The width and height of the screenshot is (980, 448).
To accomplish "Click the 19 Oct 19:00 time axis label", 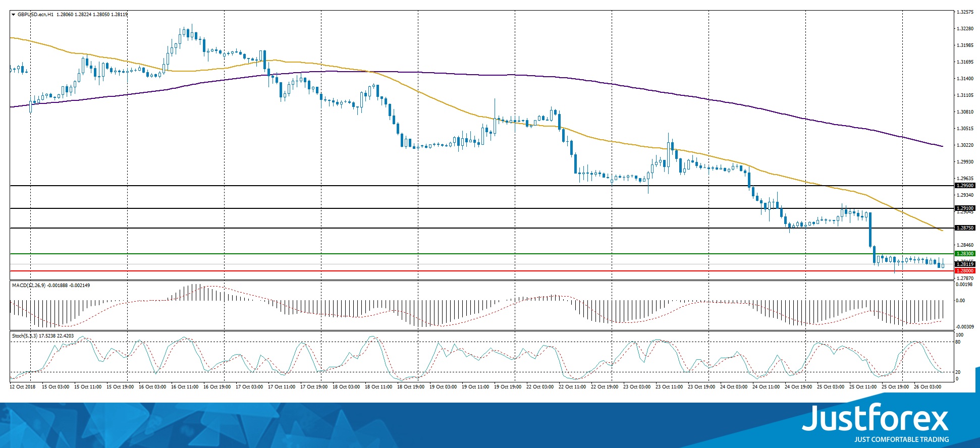I will click(x=508, y=387).
